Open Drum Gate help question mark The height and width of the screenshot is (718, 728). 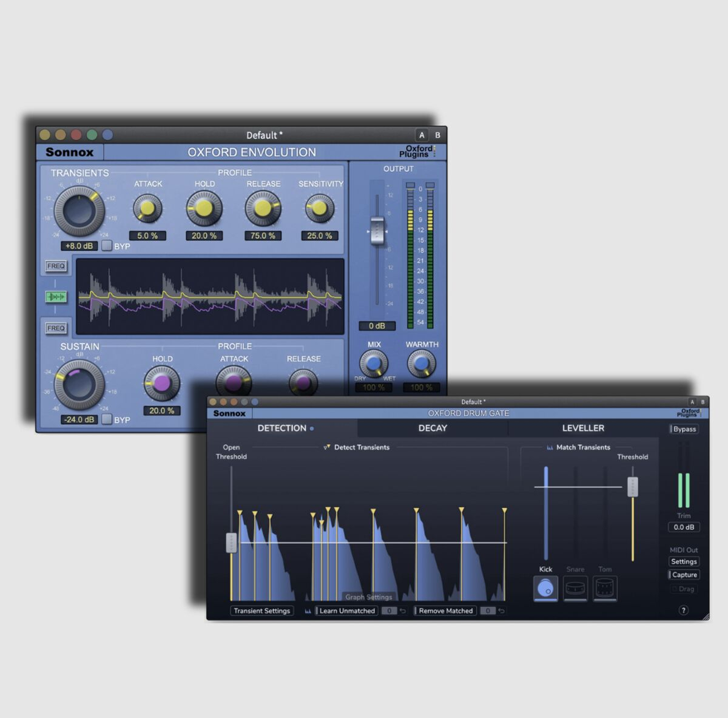(683, 610)
